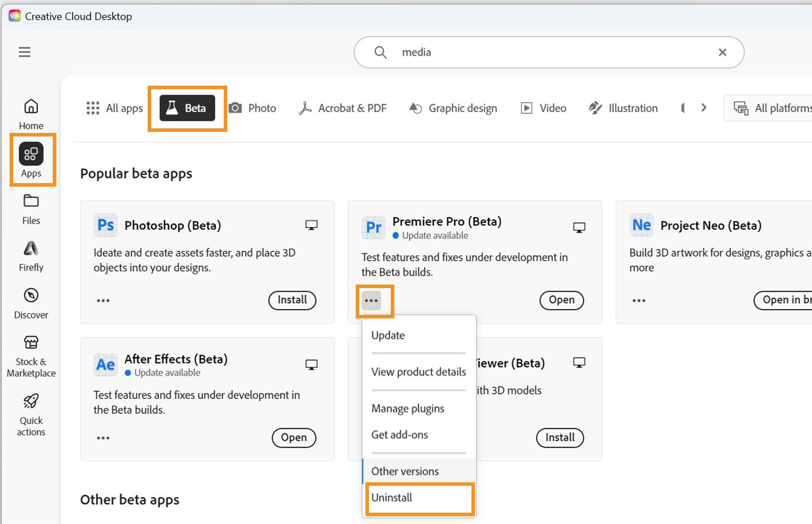The height and width of the screenshot is (524, 812).
Task: Go to Home in sidebar
Action: [31, 114]
